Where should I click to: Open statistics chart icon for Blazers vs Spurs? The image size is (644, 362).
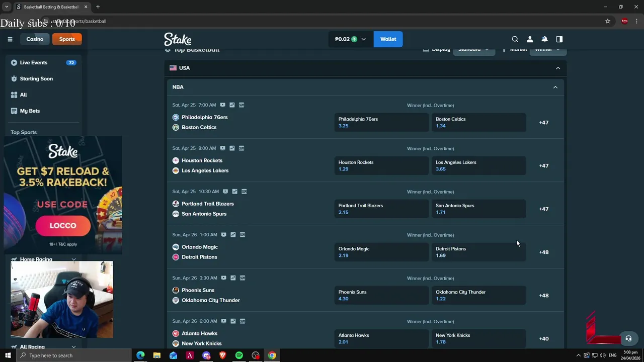click(235, 192)
